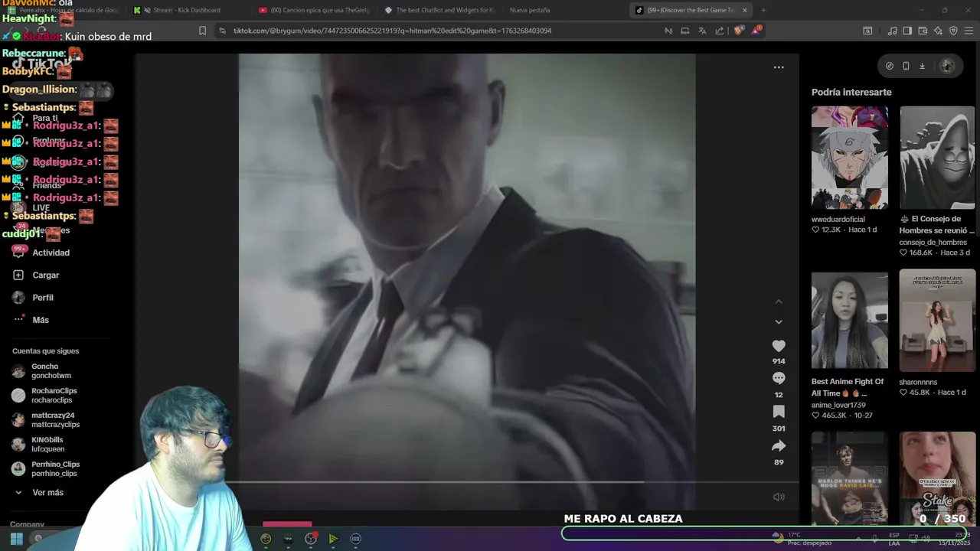Open the Brave Wallet icon
The height and width of the screenshot is (551, 980).
click(923, 31)
